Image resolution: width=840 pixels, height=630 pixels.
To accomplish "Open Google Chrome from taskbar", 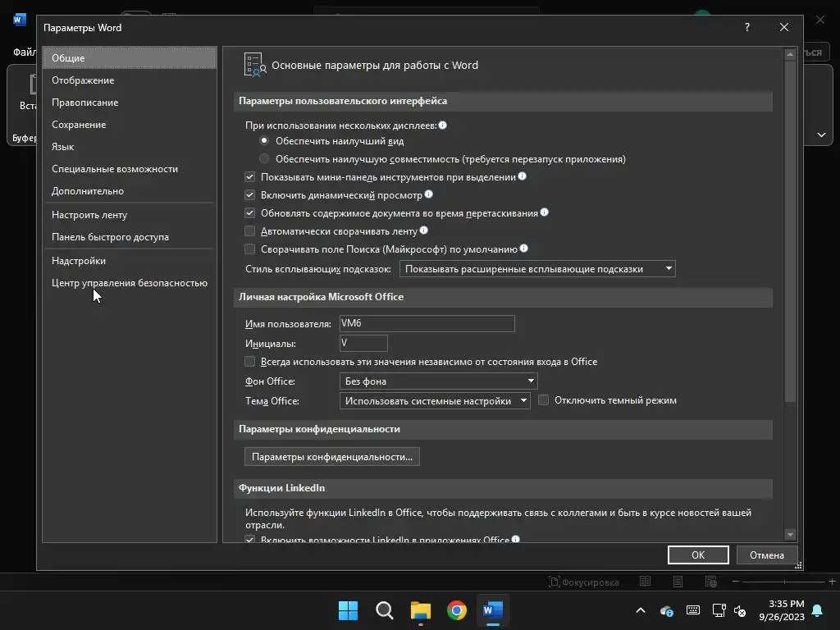I will [x=456, y=610].
